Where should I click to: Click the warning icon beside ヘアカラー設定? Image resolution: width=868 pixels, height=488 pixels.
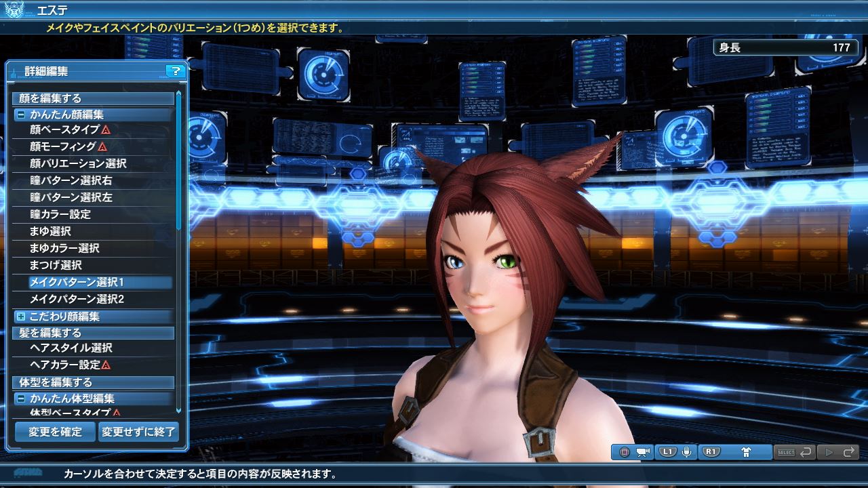point(106,365)
